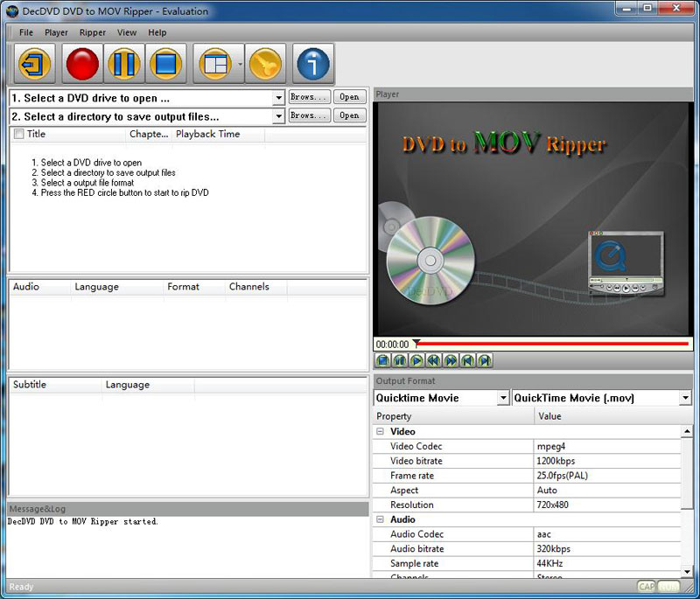Click the property list scroll up arrow

pos(687,431)
